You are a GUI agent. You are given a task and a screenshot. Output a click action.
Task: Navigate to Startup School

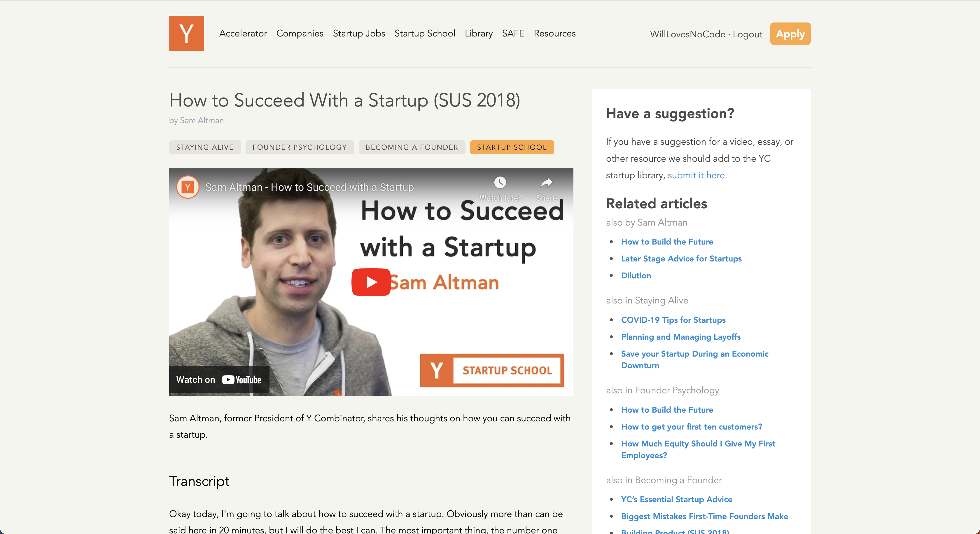425,34
